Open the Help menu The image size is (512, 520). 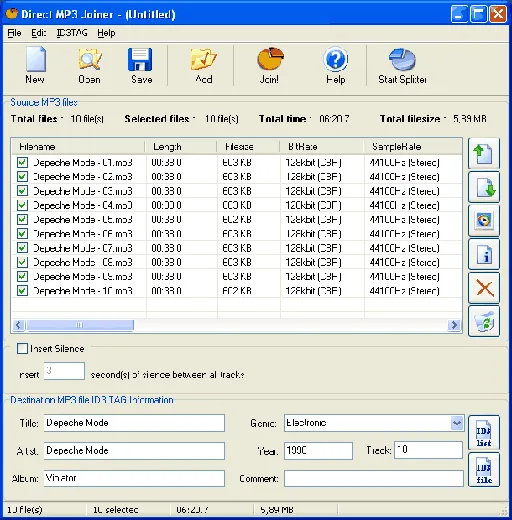tap(106, 33)
